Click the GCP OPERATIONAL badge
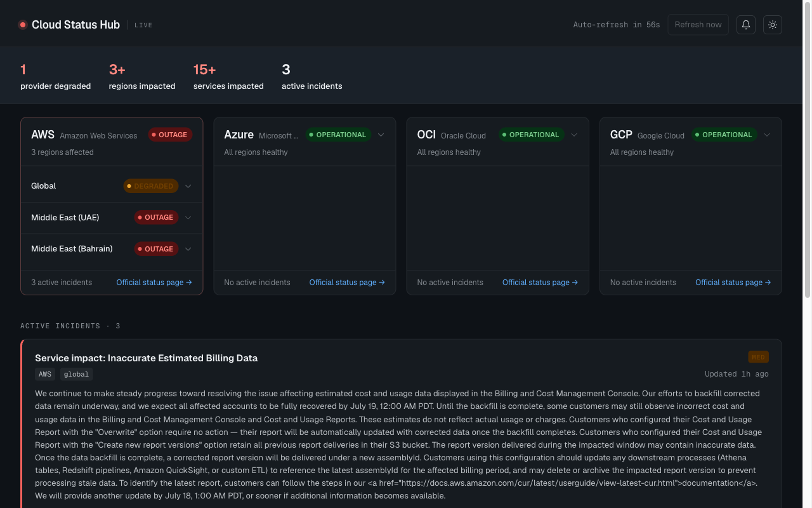The width and height of the screenshot is (812, 508). (x=724, y=135)
